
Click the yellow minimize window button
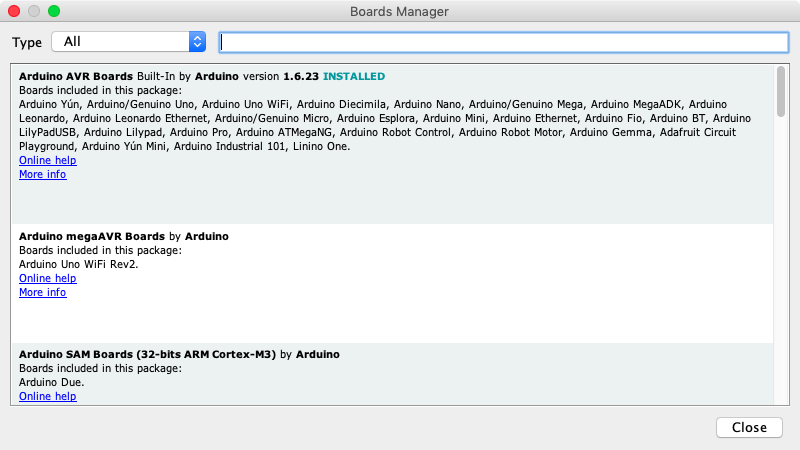coord(34,11)
